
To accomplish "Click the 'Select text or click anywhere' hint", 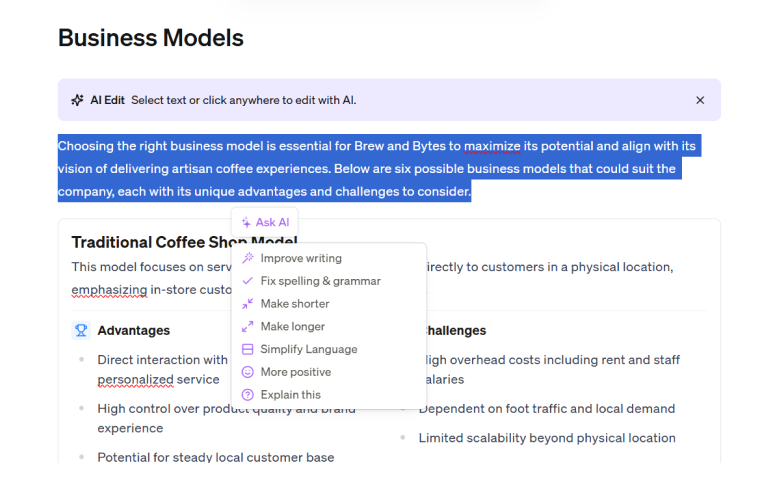I will point(244,100).
